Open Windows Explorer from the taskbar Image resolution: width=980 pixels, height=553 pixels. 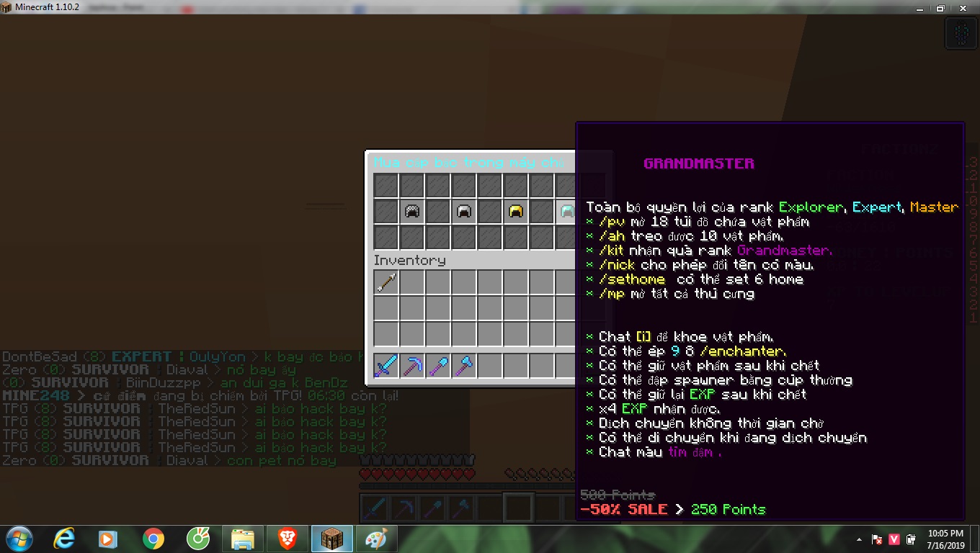pyautogui.click(x=242, y=539)
